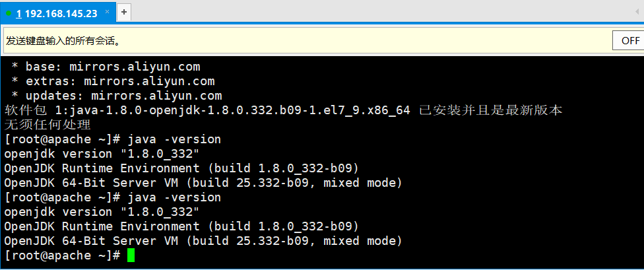The image size is (644, 270).
Task: Place focus at the green terminal cursor
Action: click(131, 255)
